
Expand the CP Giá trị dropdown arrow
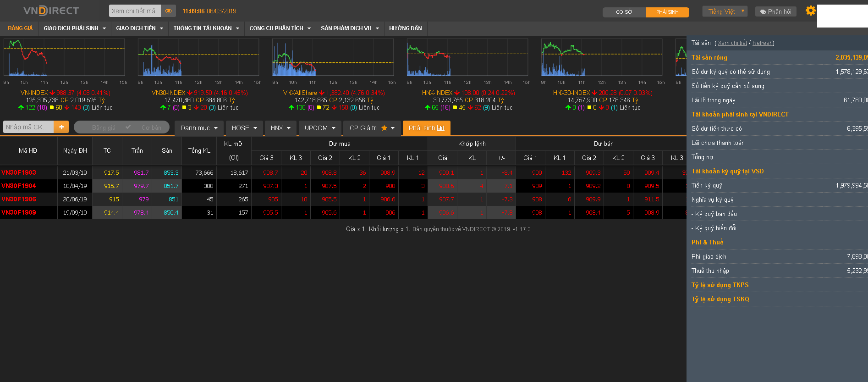point(393,128)
